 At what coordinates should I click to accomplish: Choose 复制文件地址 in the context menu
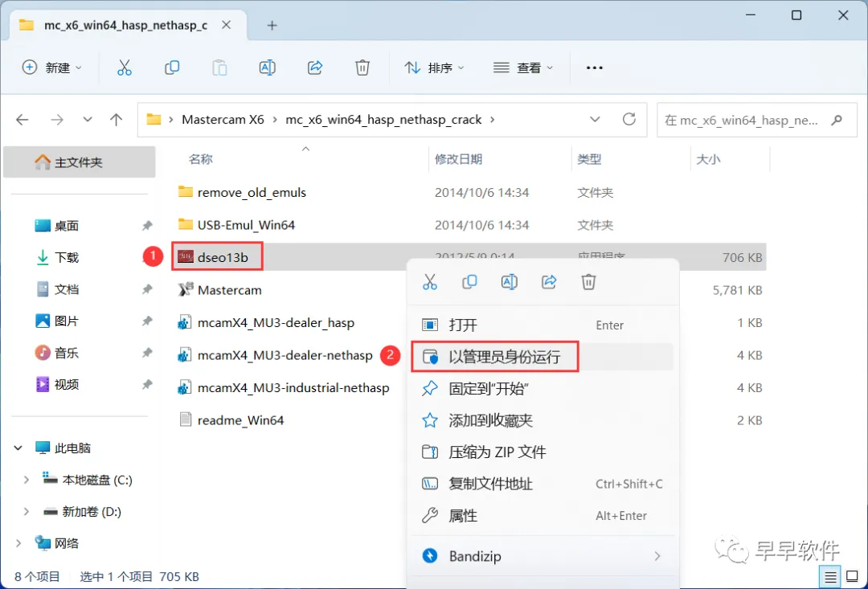point(542,484)
